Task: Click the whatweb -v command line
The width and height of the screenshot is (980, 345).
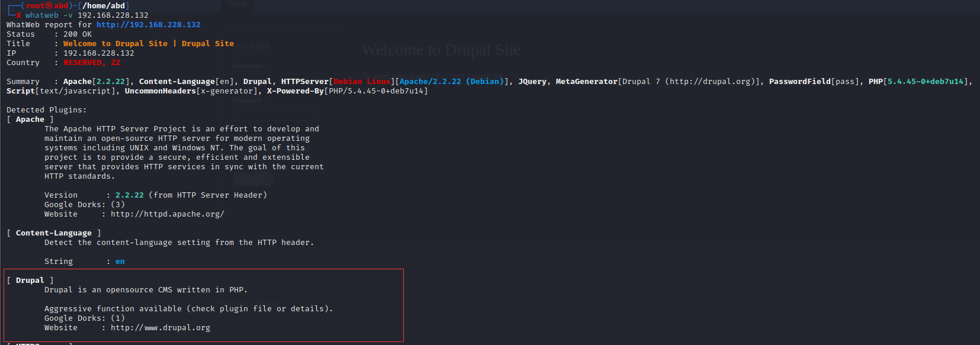Action: pos(86,15)
